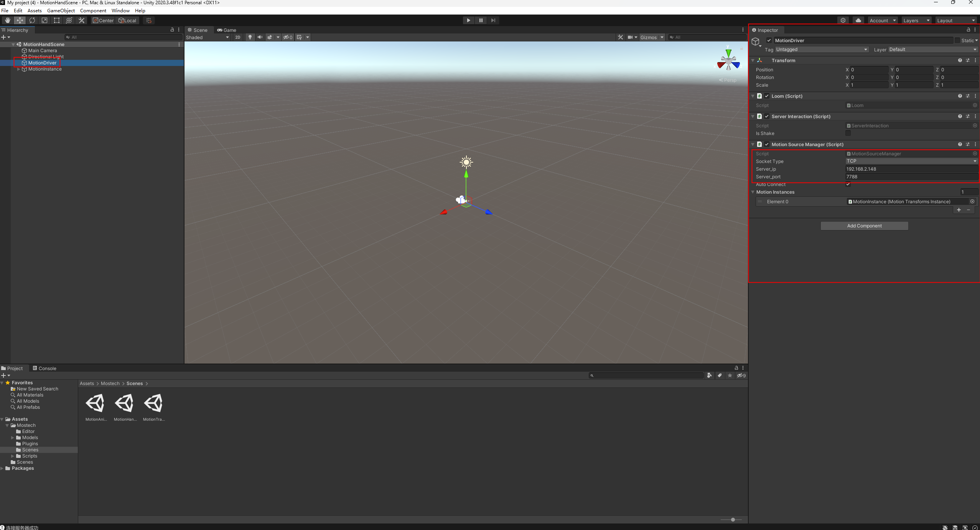Open the Layers dropdown
Screen dimensions: 980x530
(916, 20)
